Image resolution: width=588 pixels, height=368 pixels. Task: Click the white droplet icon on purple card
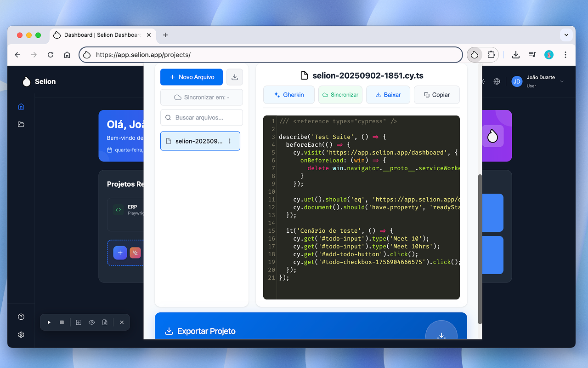coord(492,136)
